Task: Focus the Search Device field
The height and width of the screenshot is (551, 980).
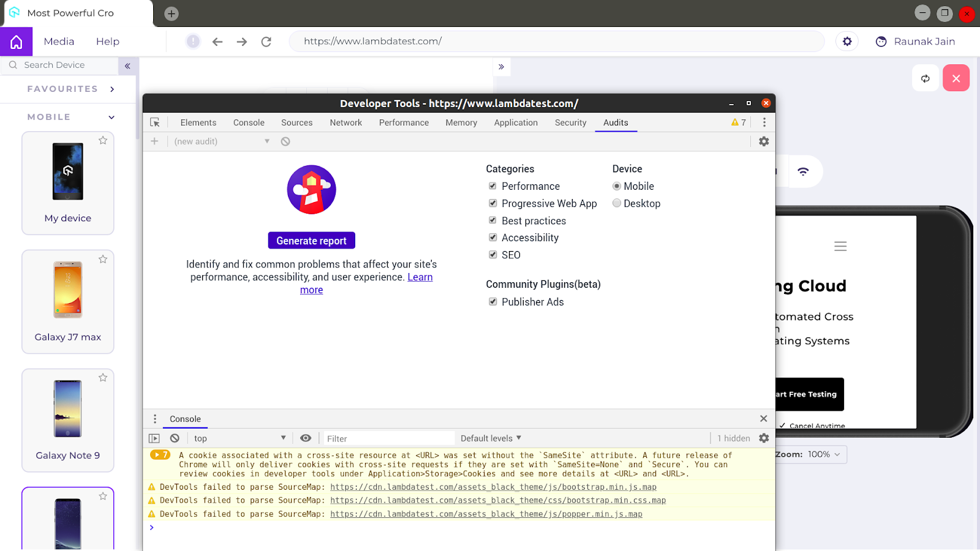Action: click(59, 66)
